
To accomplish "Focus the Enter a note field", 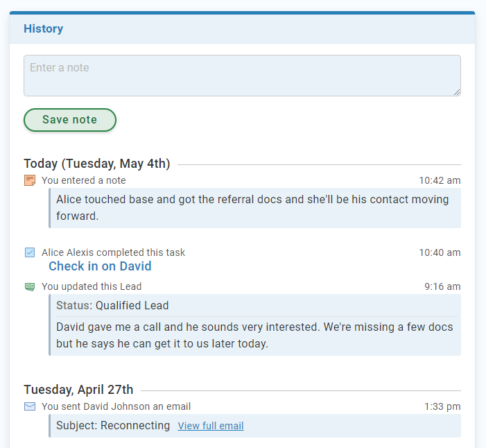I will (x=242, y=75).
